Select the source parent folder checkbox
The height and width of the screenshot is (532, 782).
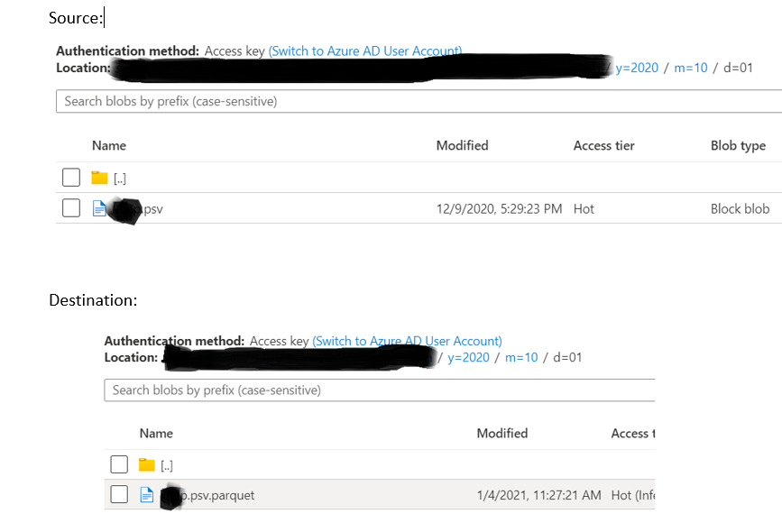(x=70, y=177)
